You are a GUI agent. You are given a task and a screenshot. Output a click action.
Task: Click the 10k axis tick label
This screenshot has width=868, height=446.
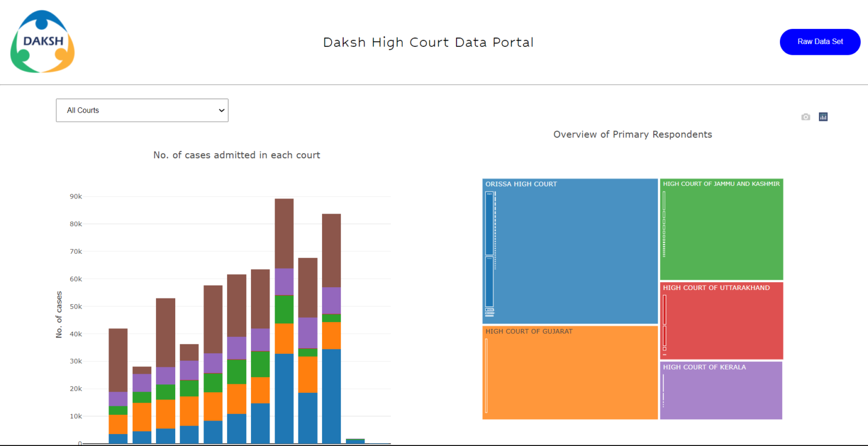(x=76, y=416)
